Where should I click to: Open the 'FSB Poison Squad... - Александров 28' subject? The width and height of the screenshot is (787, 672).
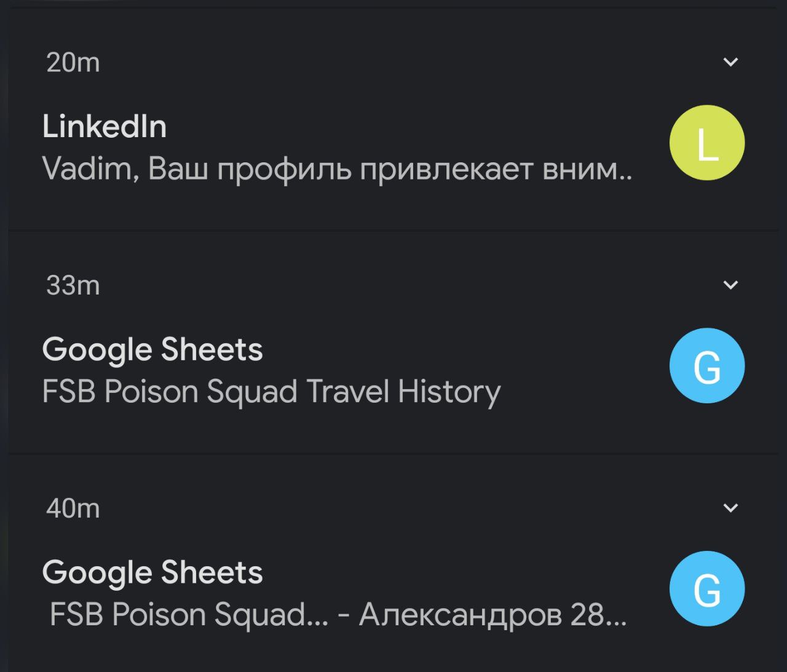(338, 615)
